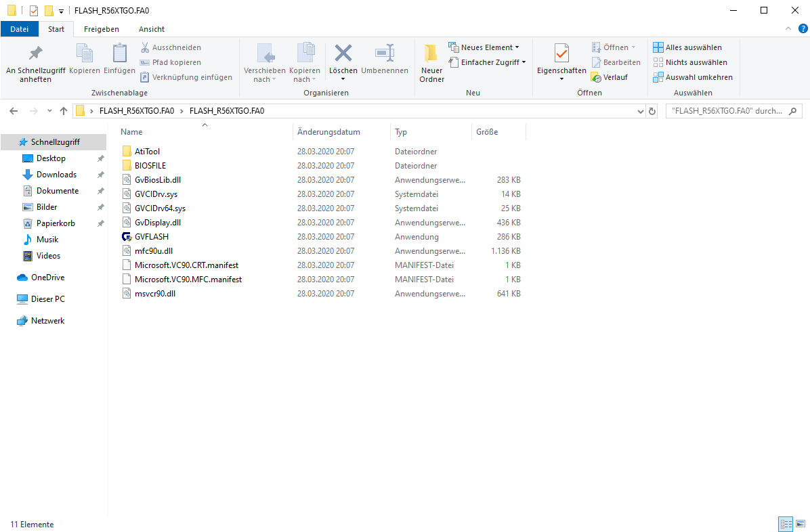Screen dimensions: 810x532
Task: Expand the Einfacher Zugriff dropdown
Action: click(x=487, y=62)
